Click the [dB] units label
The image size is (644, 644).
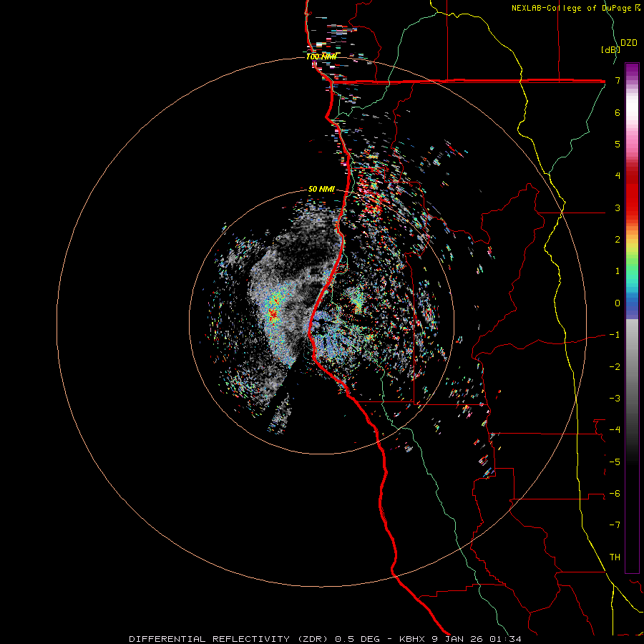pyautogui.click(x=611, y=49)
